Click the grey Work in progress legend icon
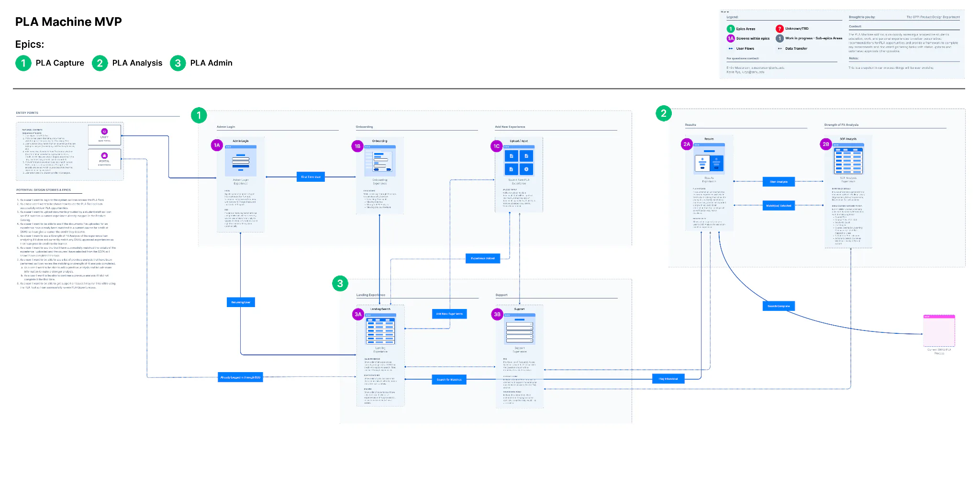Viewport: 980px width, 485px height. pos(780,38)
